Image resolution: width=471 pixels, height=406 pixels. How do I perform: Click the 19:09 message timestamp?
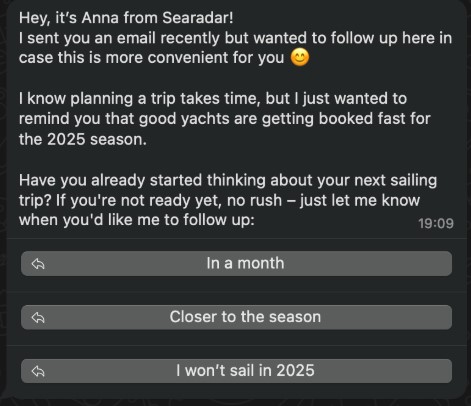tap(436, 223)
